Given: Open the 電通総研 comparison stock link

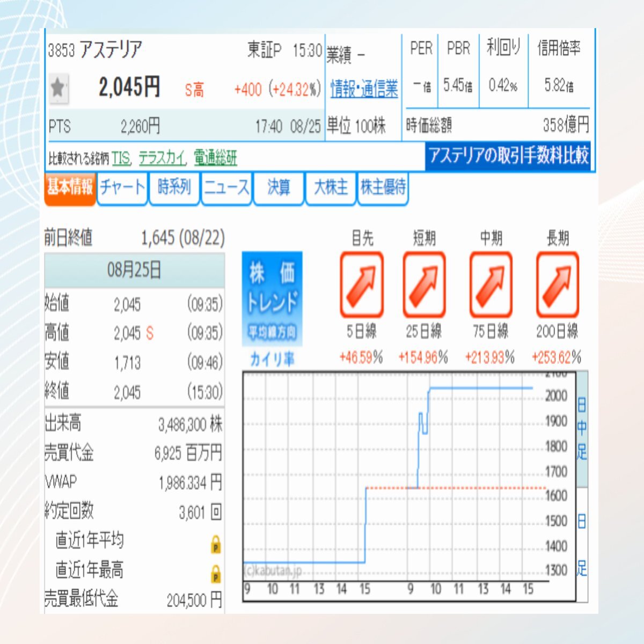Looking at the screenshot, I should click(x=215, y=157).
